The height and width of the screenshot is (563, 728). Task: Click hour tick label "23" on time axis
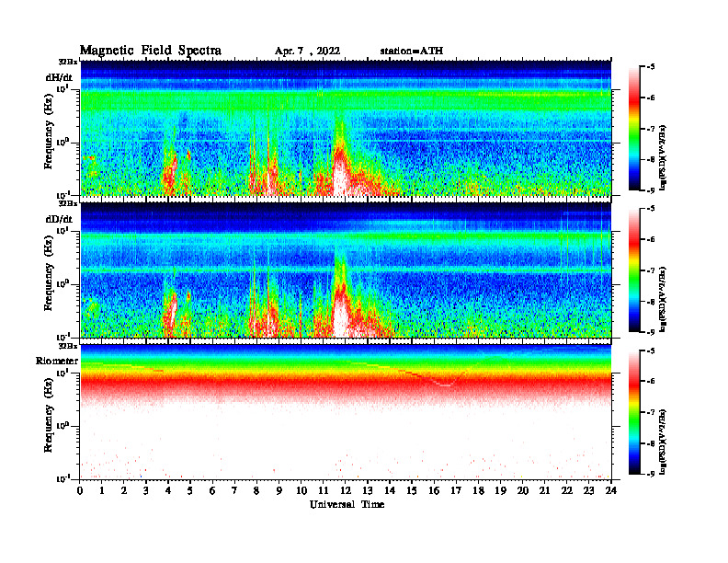[x=588, y=491]
